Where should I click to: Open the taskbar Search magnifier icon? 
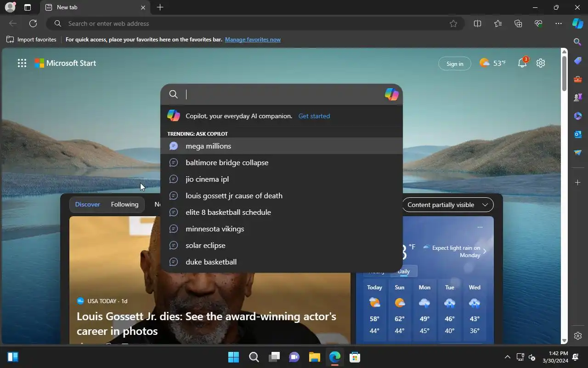(254, 357)
